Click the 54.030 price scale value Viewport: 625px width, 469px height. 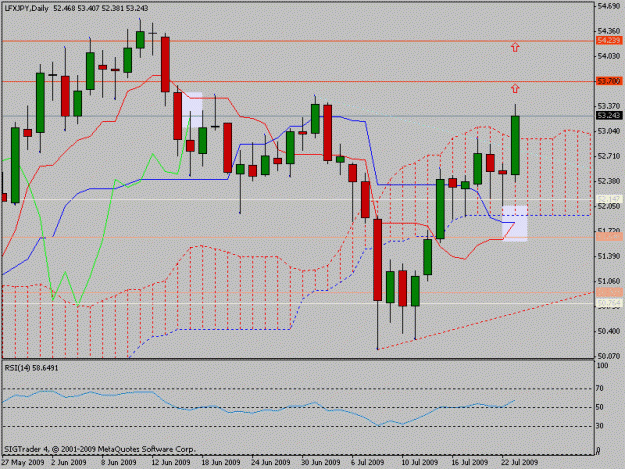click(x=609, y=56)
